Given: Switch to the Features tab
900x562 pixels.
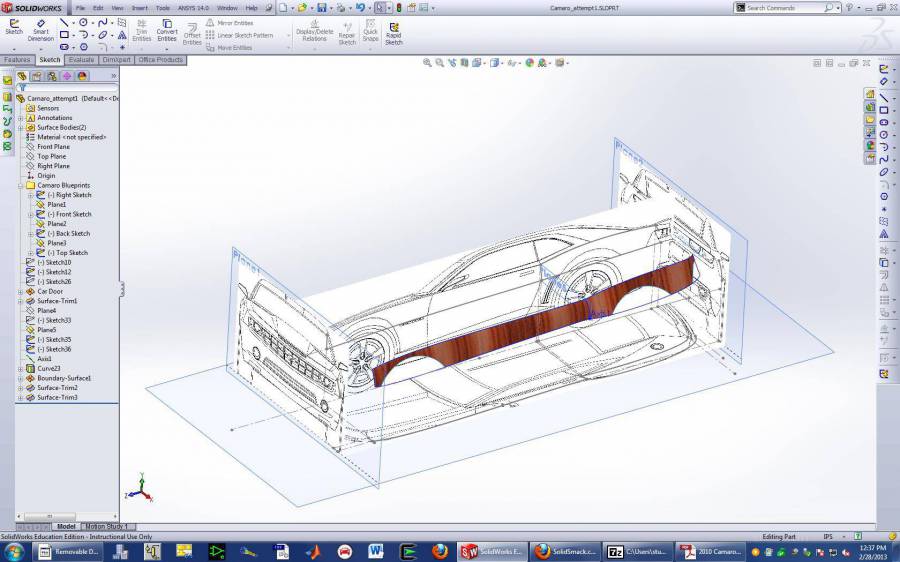Looking at the screenshot, I should (17, 60).
